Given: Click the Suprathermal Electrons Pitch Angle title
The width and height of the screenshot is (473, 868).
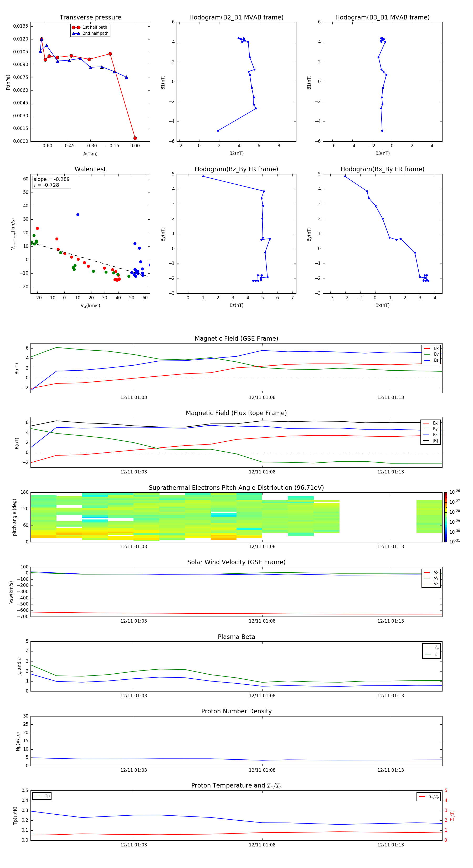Looking at the screenshot, I should [x=236, y=488].
